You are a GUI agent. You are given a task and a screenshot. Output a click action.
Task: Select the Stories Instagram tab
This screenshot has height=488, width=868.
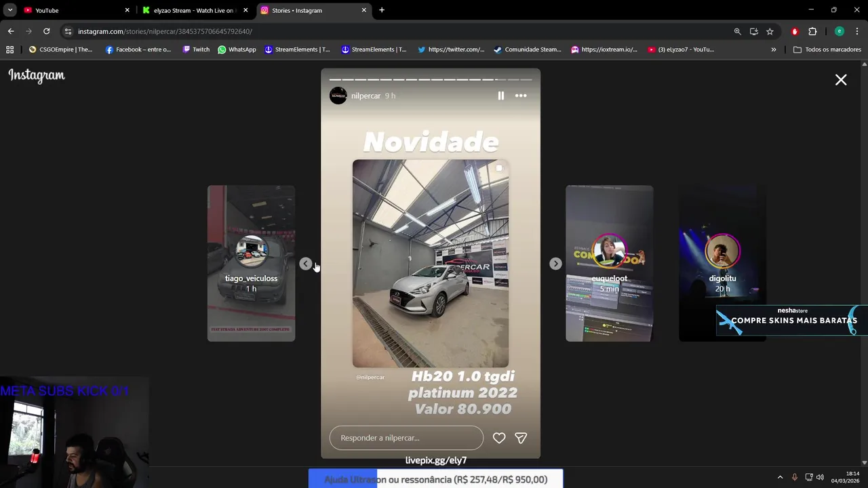(x=314, y=10)
